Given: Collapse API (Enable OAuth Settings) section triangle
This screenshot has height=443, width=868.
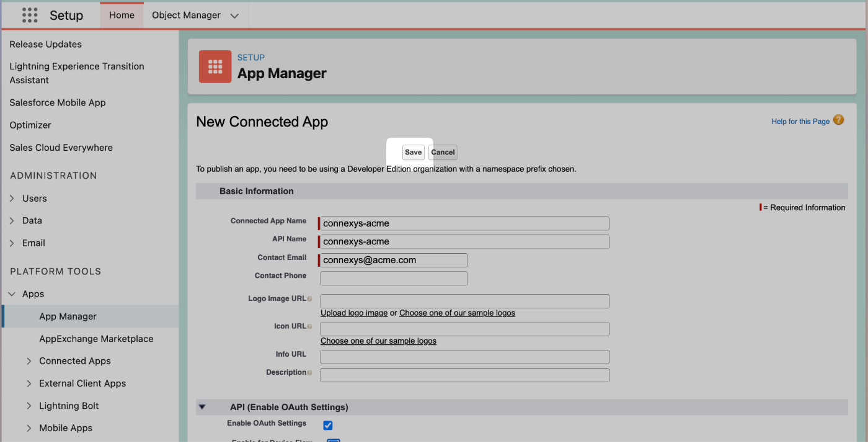Looking at the screenshot, I should [202, 407].
